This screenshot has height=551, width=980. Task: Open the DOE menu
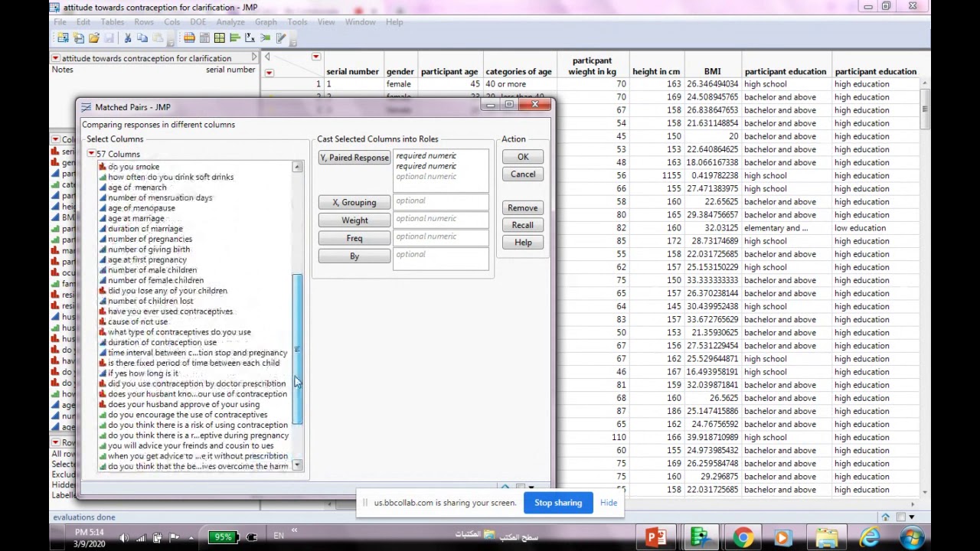tap(198, 22)
